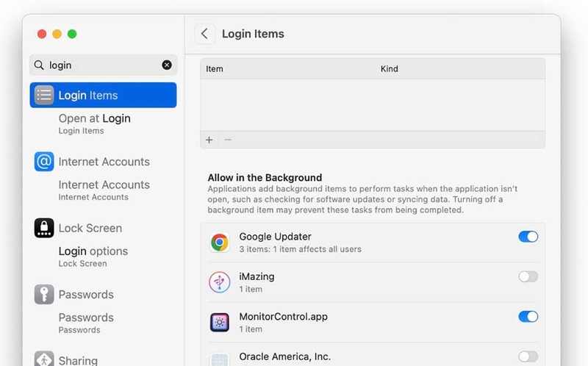Open Passwords sidebar heading
Screen dimensions: 588x366
(86, 295)
